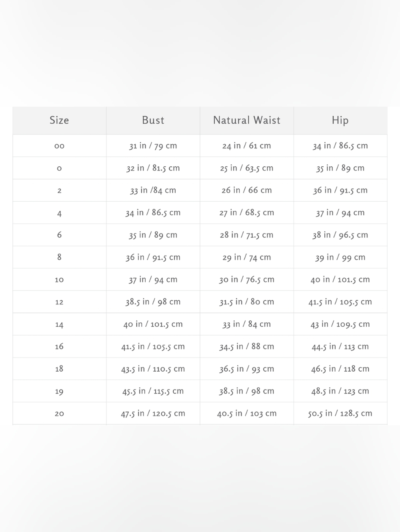400x532 pixels.
Task: Click the 38.5 in / 98 cm bust cell
Action: (x=153, y=302)
